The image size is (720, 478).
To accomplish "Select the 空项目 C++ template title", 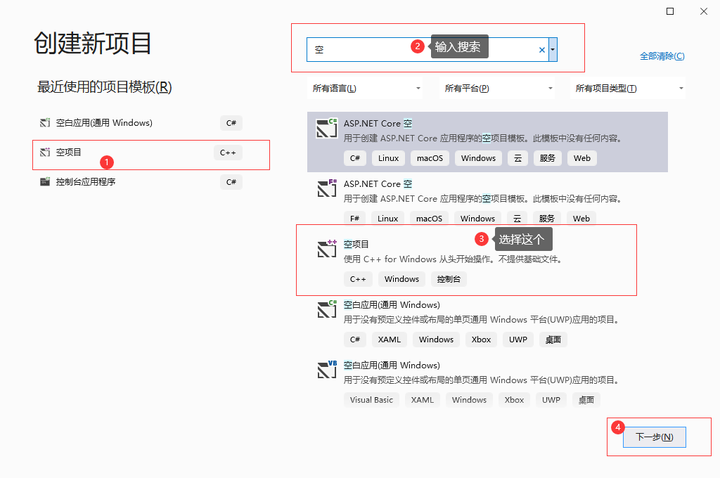I will [x=356, y=244].
